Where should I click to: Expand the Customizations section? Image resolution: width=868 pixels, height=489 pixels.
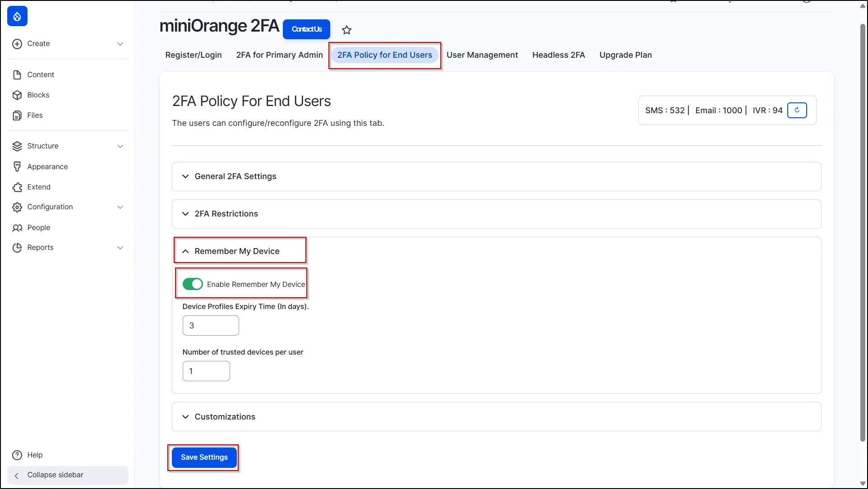pos(496,417)
